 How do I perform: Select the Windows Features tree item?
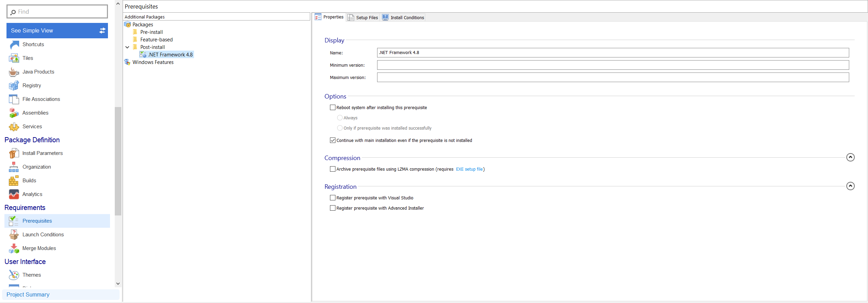click(153, 62)
